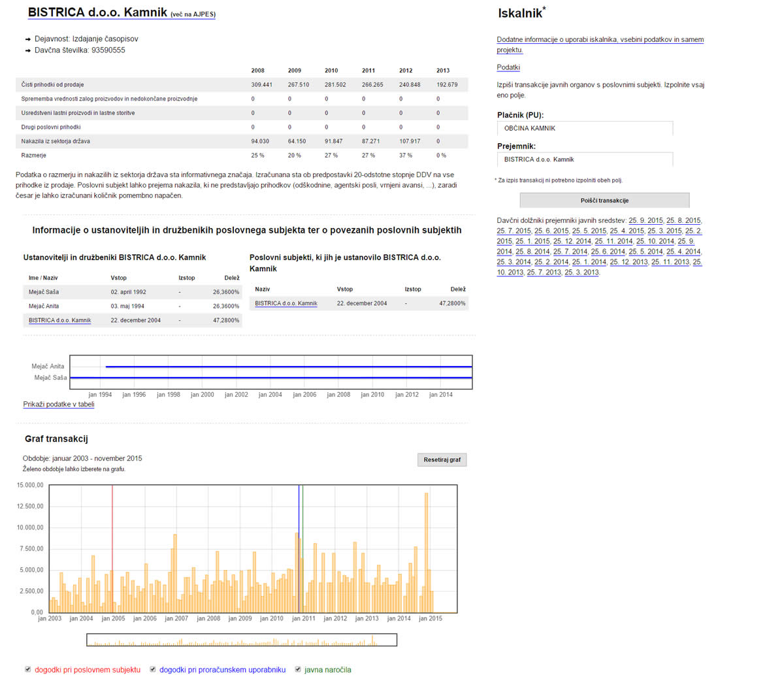The height and width of the screenshot is (683, 784).
Task: Click Mejač Anita's ownership timeline bar
Action: [x=287, y=367]
